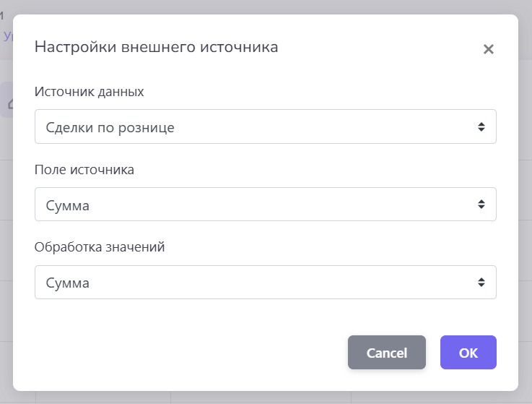Open the Источник данных dropdown
This screenshot has height=404, width=532.
[265, 127]
